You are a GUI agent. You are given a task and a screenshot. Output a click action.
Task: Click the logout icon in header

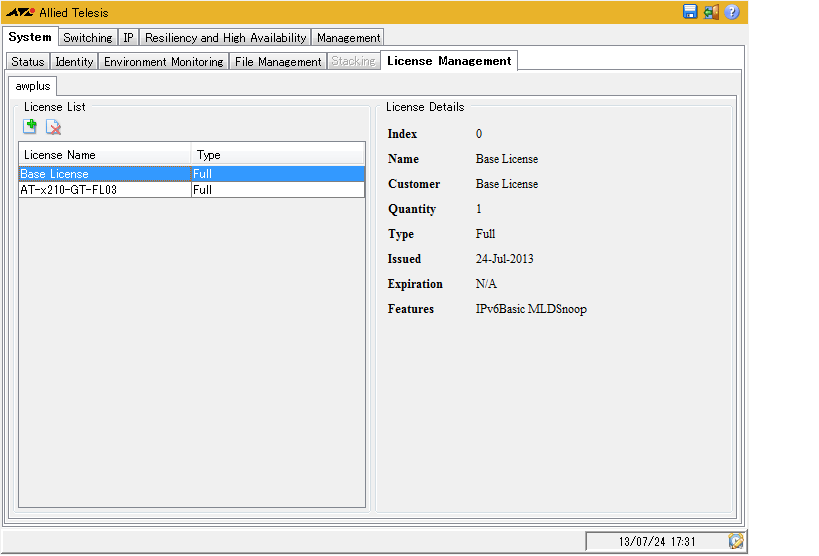[711, 11]
